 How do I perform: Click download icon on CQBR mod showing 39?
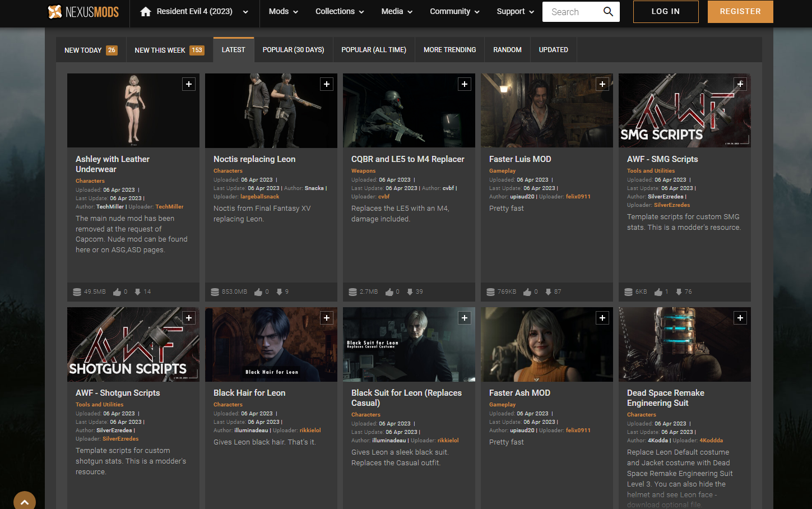(x=410, y=292)
